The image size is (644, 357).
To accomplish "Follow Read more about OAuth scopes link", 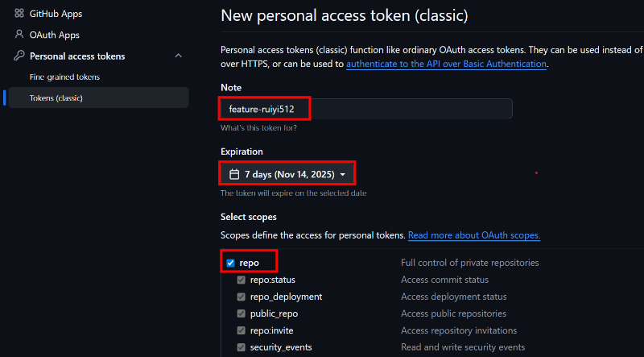I will (x=473, y=235).
